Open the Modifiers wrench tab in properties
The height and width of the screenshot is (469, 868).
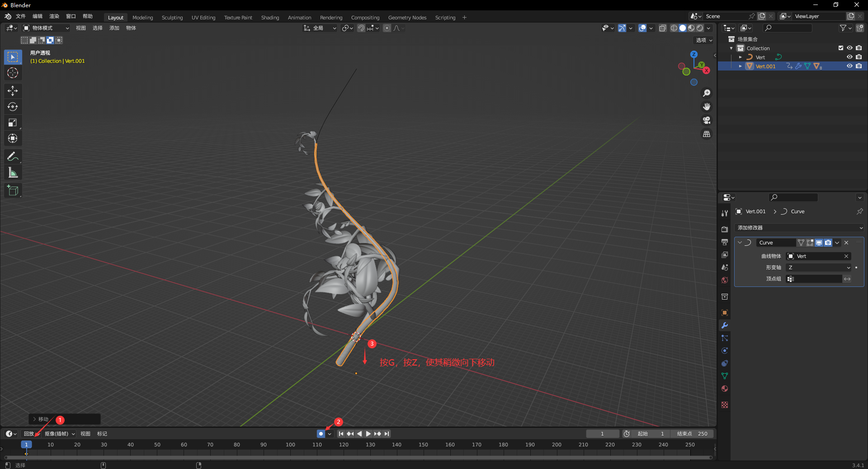pos(725,325)
